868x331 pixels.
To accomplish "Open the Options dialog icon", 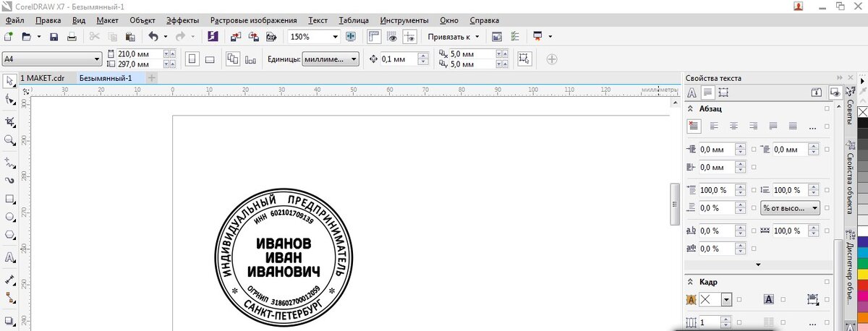I will point(514,36).
